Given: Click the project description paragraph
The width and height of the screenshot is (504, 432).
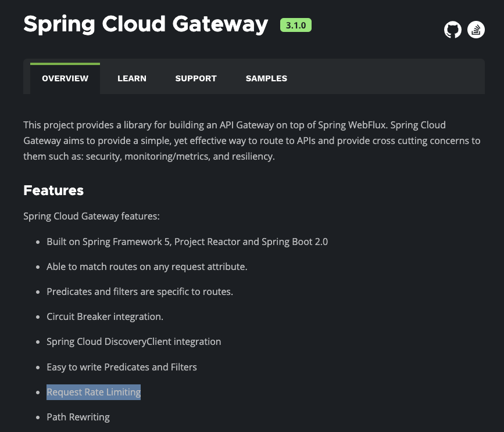Looking at the screenshot, I should [252, 141].
